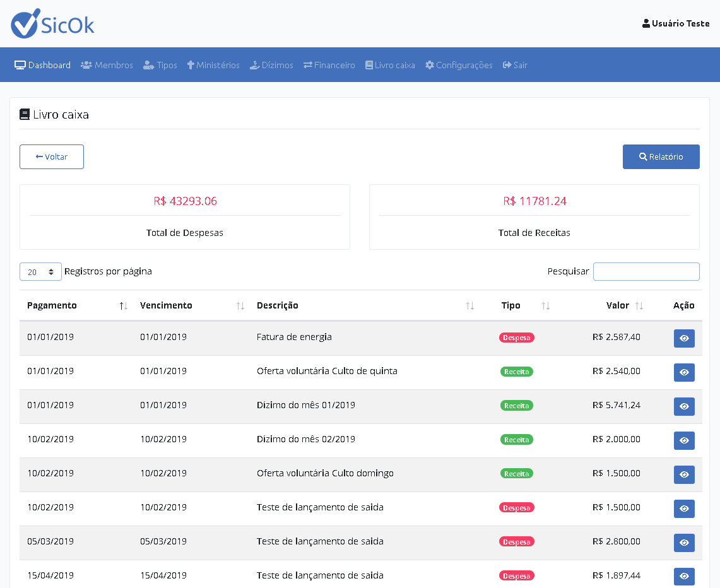Open the Dízimos page
The image size is (720, 588).
[271, 65]
